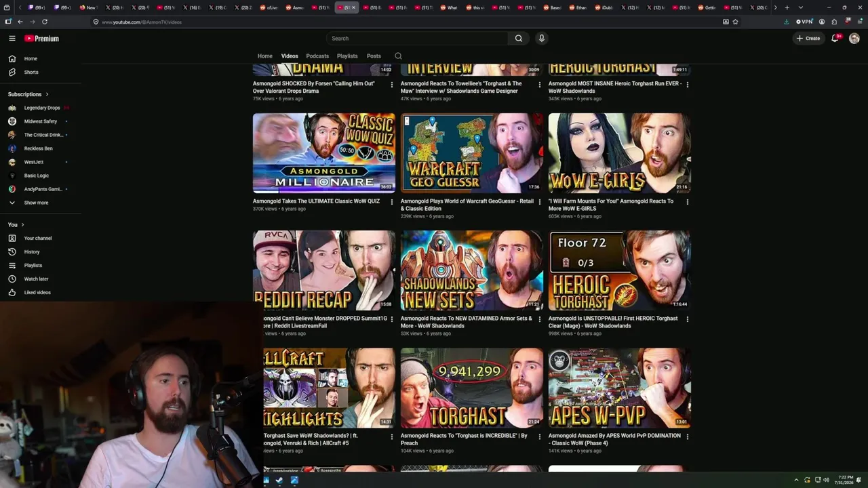Screen dimensions: 868x488
Task: Open the Shadowlands New Sets thumbnail
Action: pyautogui.click(x=472, y=270)
